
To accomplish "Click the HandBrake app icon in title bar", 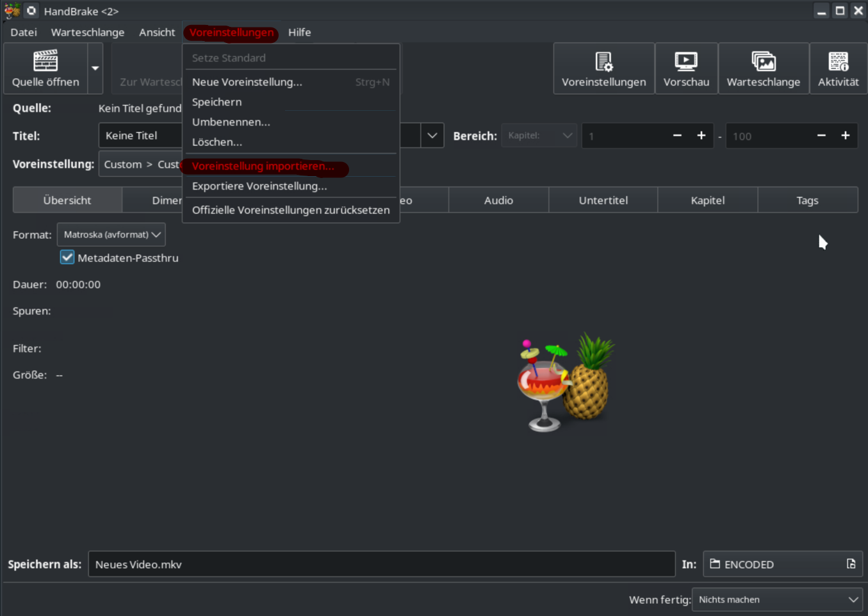I will click(12, 11).
